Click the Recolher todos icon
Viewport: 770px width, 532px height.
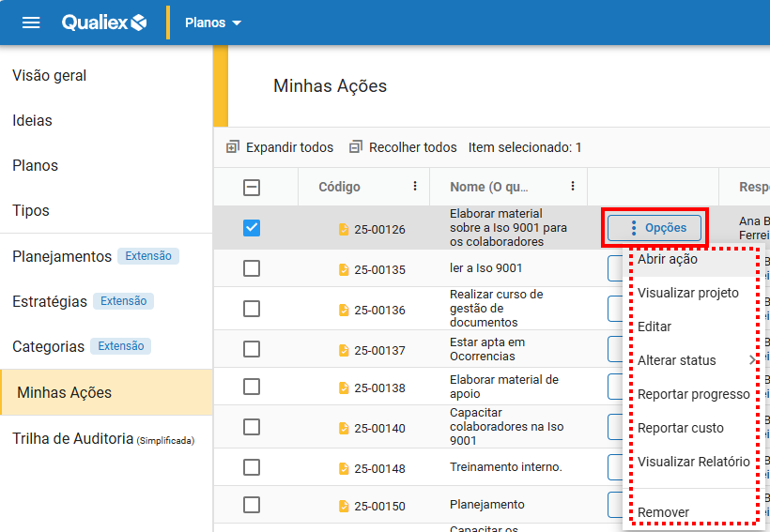[356, 147]
